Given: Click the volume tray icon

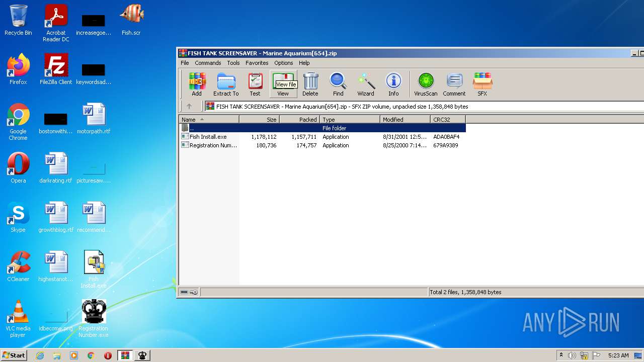Looking at the screenshot, I should point(572,355).
